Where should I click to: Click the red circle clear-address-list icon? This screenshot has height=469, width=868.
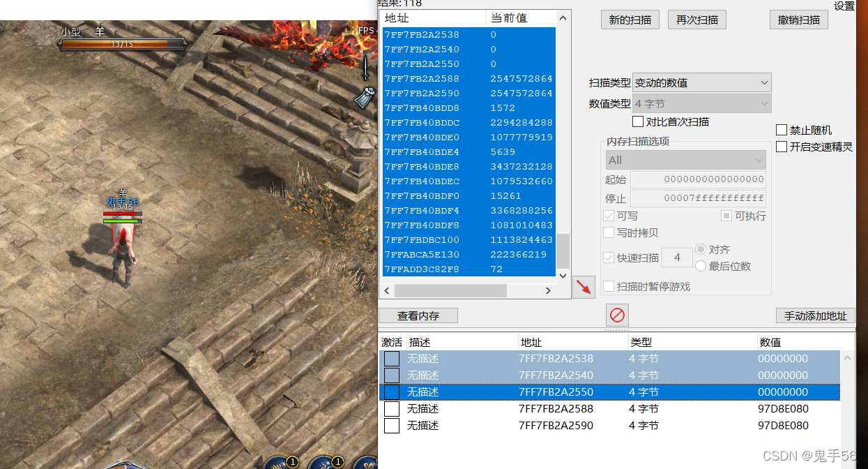pos(617,315)
